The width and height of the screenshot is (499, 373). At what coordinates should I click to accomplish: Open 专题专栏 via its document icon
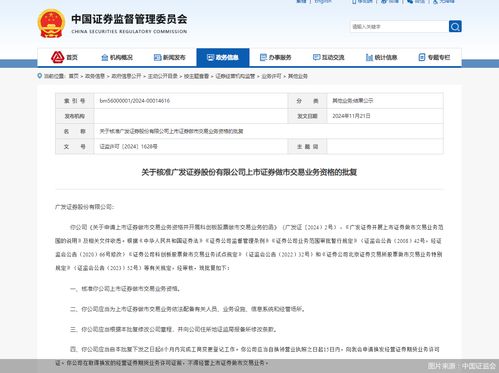(422, 57)
